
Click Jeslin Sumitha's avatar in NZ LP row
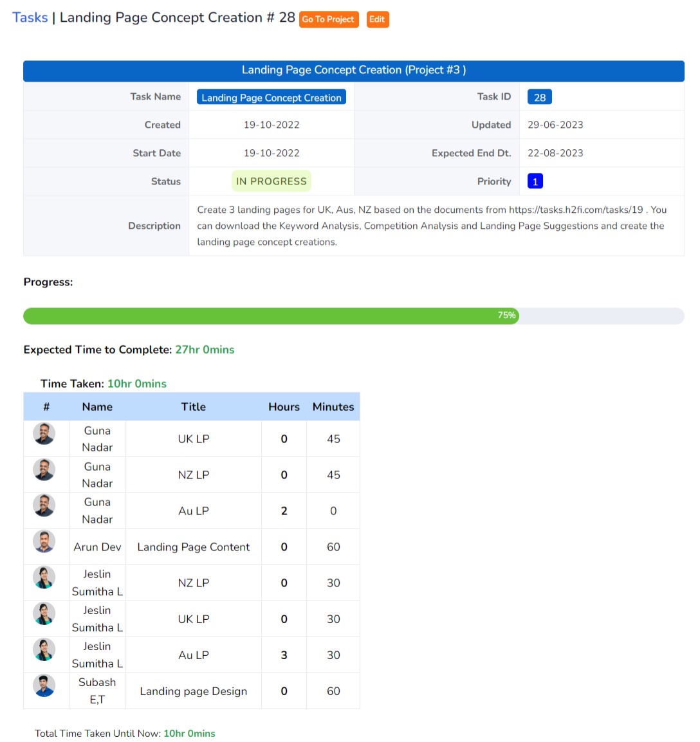coord(44,578)
